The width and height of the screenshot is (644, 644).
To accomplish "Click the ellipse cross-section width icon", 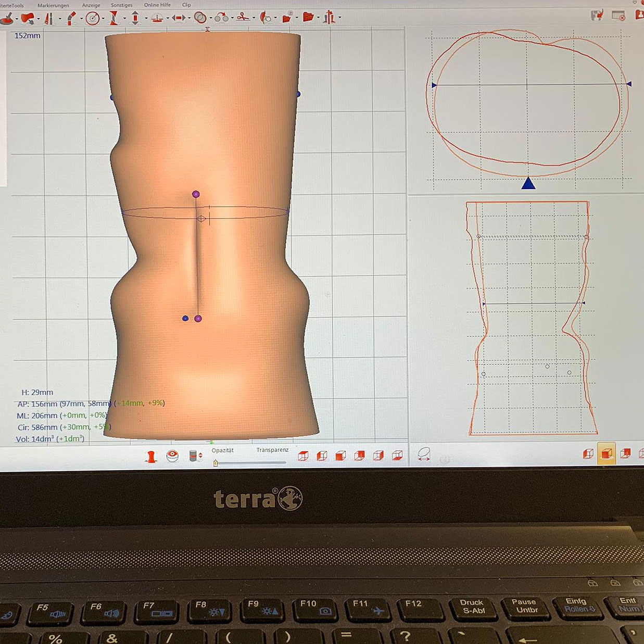I will point(424,454).
